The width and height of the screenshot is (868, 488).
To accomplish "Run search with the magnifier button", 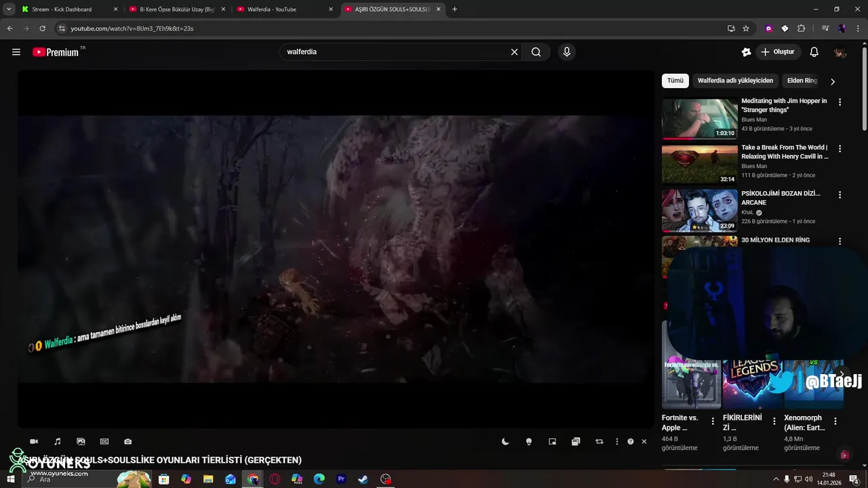I will click(x=536, y=52).
